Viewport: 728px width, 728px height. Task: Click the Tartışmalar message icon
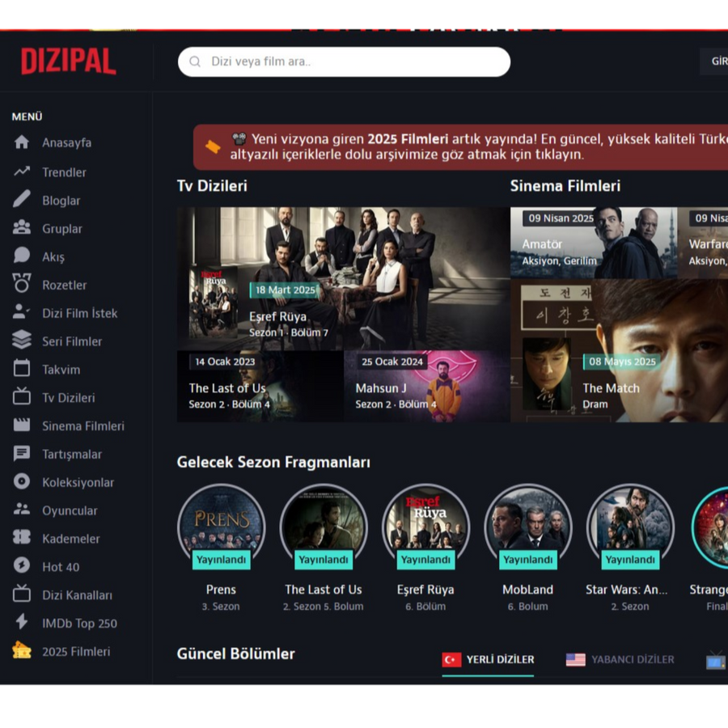pyautogui.click(x=21, y=454)
